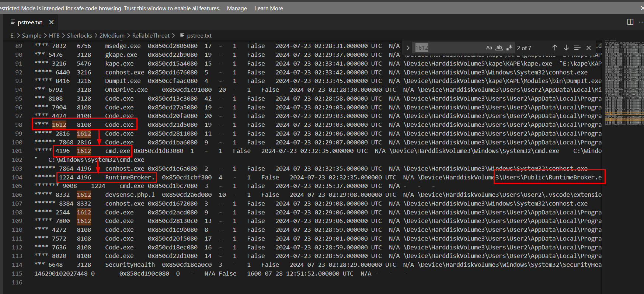Close the find widget

[x=589, y=48]
